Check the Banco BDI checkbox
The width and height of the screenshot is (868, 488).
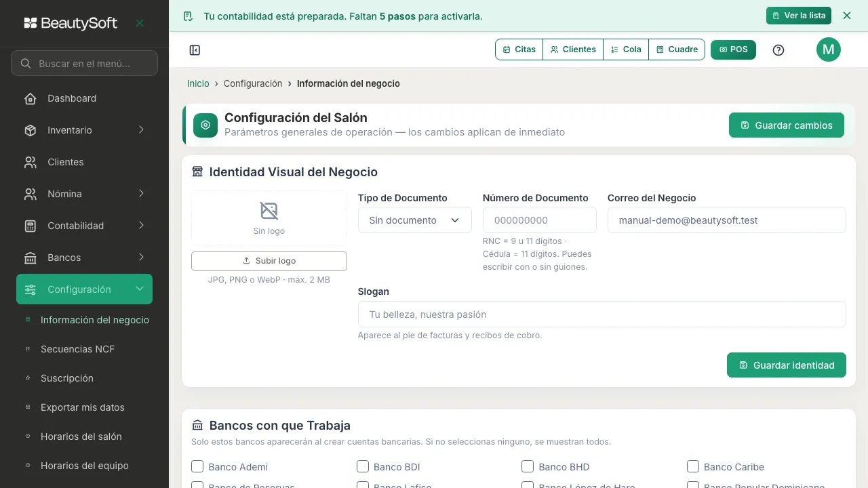(x=363, y=466)
